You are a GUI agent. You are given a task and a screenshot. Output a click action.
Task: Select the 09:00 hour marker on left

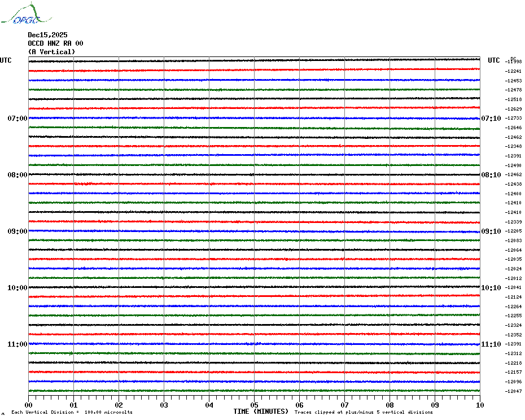pos(17,231)
